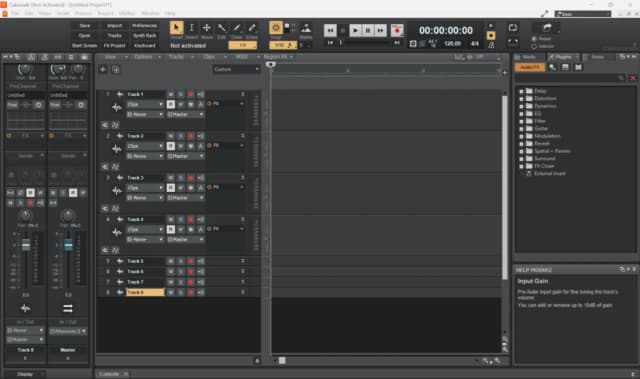Expand the Modulation plugin folder
640x379 pixels.
click(521, 136)
